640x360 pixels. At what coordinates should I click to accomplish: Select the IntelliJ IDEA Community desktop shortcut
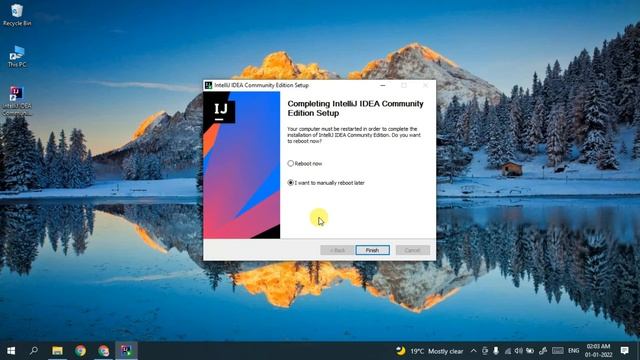click(x=17, y=101)
